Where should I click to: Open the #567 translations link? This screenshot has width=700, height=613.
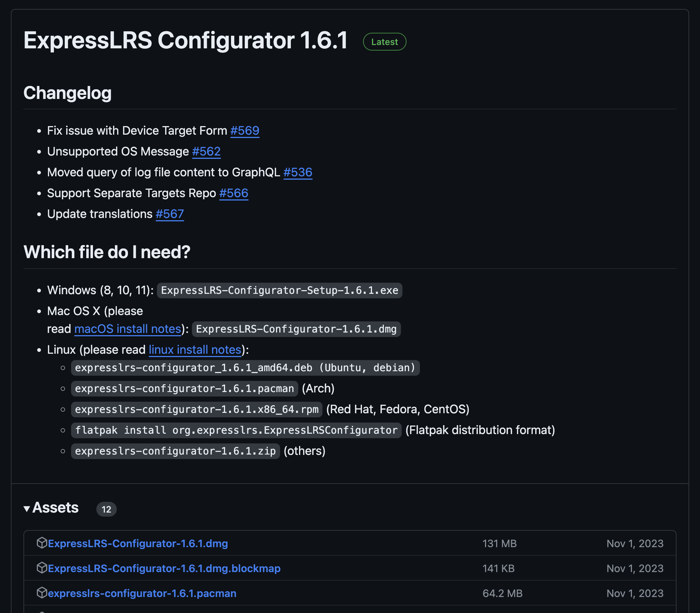coord(170,214)
